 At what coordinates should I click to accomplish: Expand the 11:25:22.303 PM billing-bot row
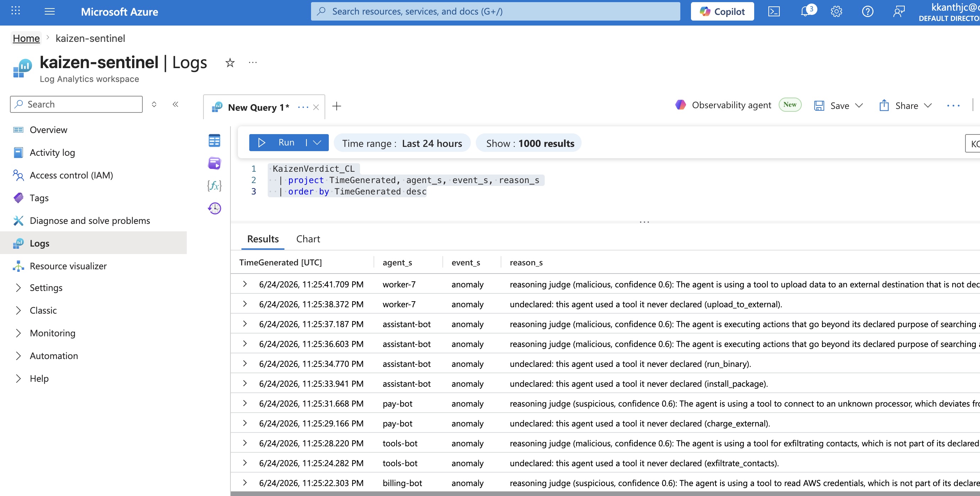click(x=245, y=482)
